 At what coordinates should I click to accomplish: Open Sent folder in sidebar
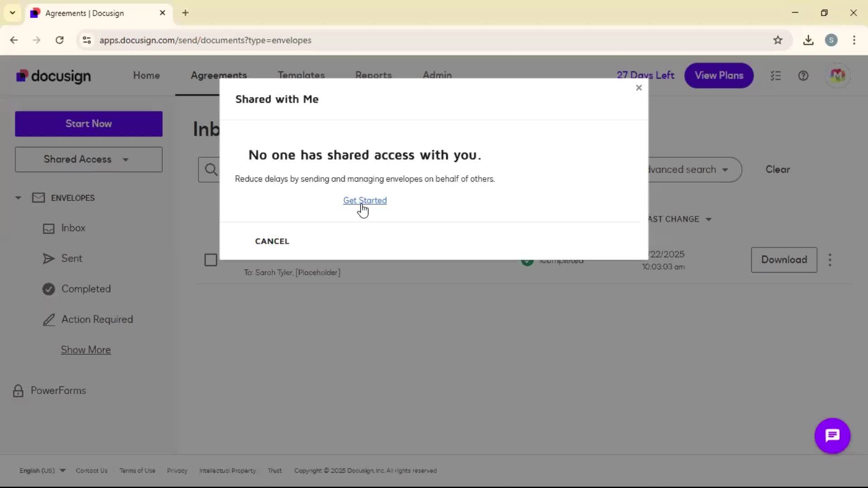pyautogui.click(x=72, y=258)
